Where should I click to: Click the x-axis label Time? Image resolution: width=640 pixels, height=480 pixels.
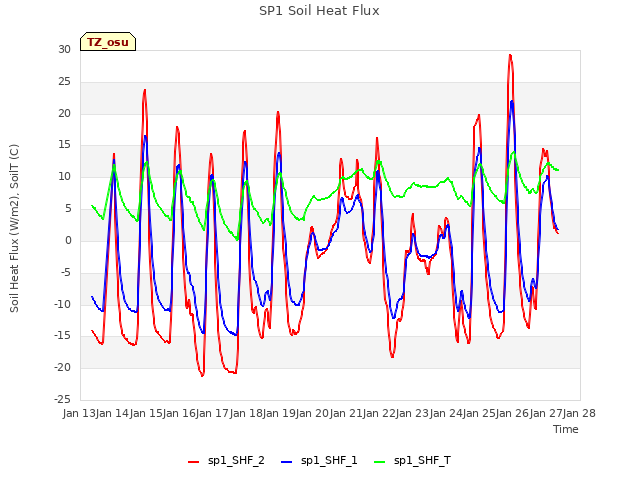point(566,429)
